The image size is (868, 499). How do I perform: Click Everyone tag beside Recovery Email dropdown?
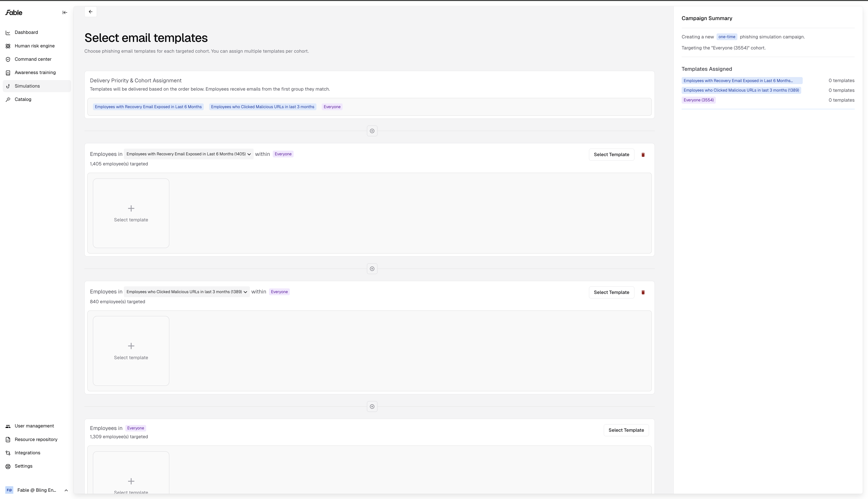(x=283, y=154)
